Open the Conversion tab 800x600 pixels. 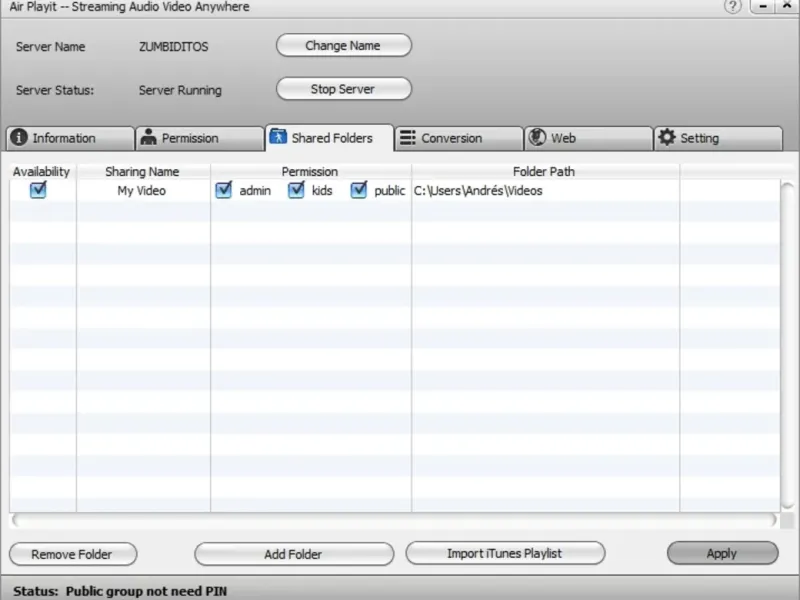tap(459, 138)
